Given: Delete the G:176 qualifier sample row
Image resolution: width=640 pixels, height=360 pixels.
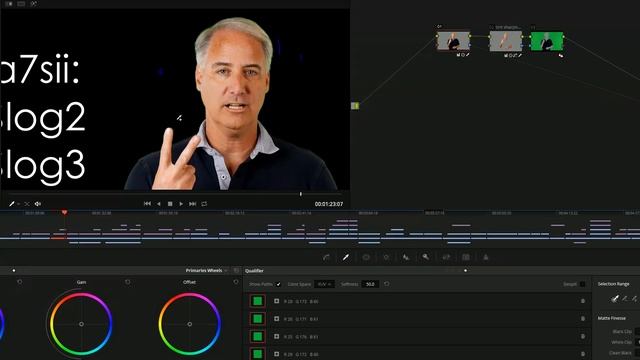Looking at the screenshot, I should 583,336.
